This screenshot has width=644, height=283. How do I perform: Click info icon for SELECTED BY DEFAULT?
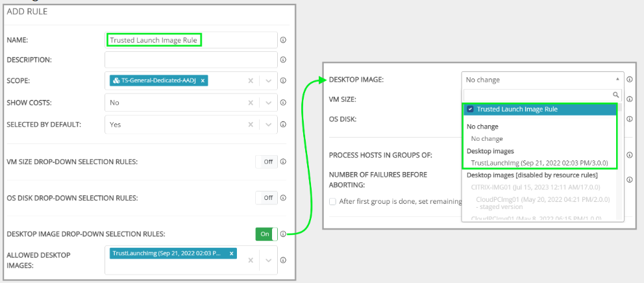pyautogui.click(x=283, y=125)
